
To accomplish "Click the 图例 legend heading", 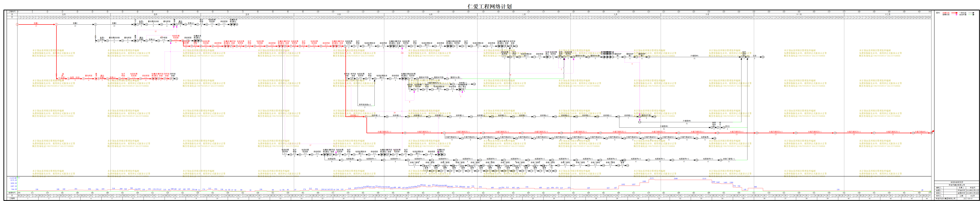I will [938, 13].
